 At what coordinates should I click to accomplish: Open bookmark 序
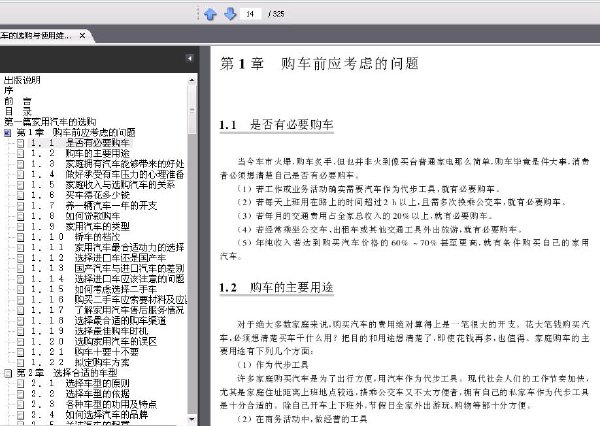coord(8,91)
